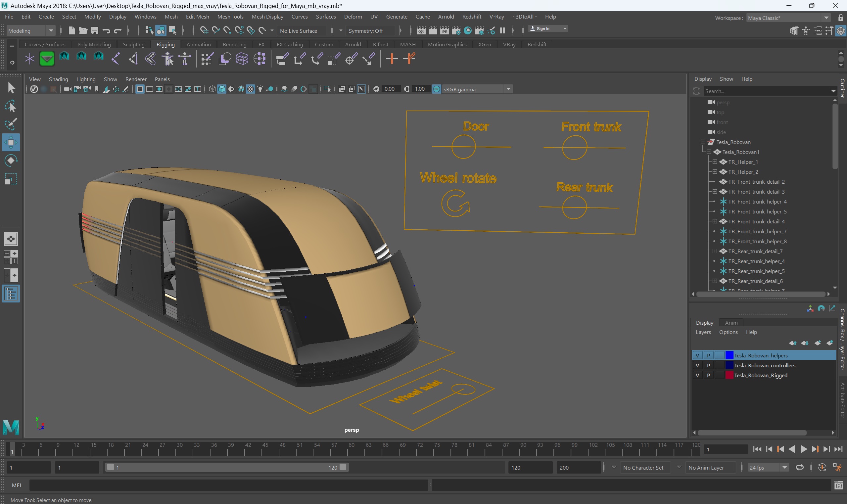The width and height of the screenshot is (847, 504).
Task: Click single perspective layout icon
Action: pos(11,239)
